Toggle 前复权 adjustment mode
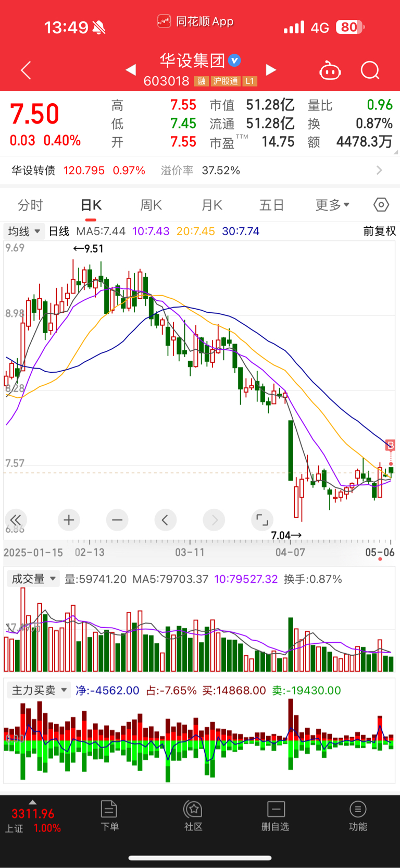Screen dimensions: 400x868 (380, 231)
